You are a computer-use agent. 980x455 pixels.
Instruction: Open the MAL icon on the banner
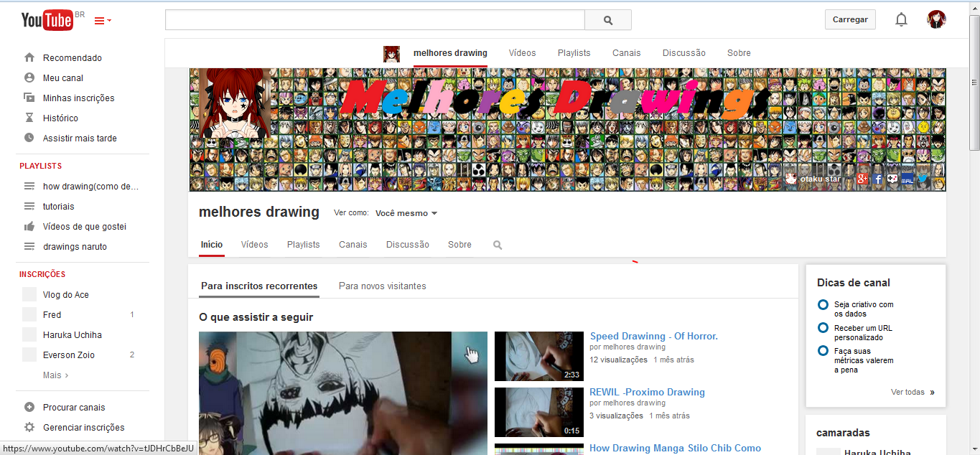(907, 179)
